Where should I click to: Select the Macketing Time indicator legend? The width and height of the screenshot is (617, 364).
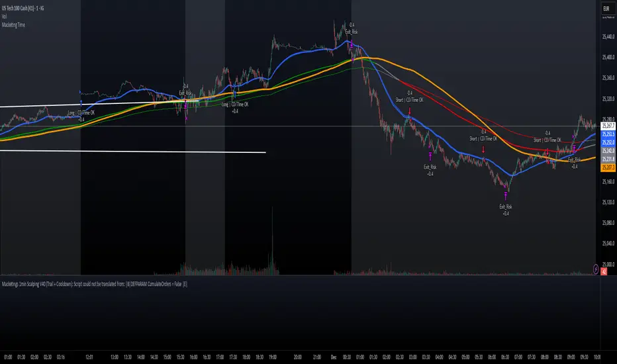[13, 24]
